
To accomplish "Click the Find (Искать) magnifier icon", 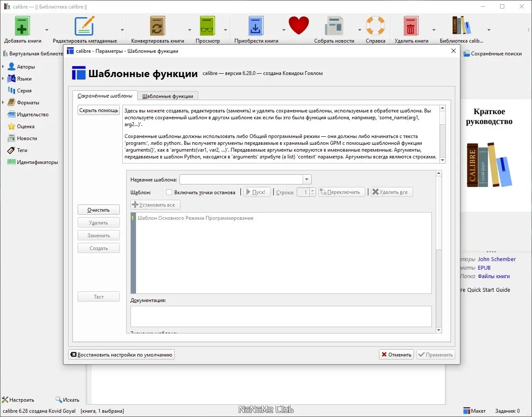I will point(59,400).
